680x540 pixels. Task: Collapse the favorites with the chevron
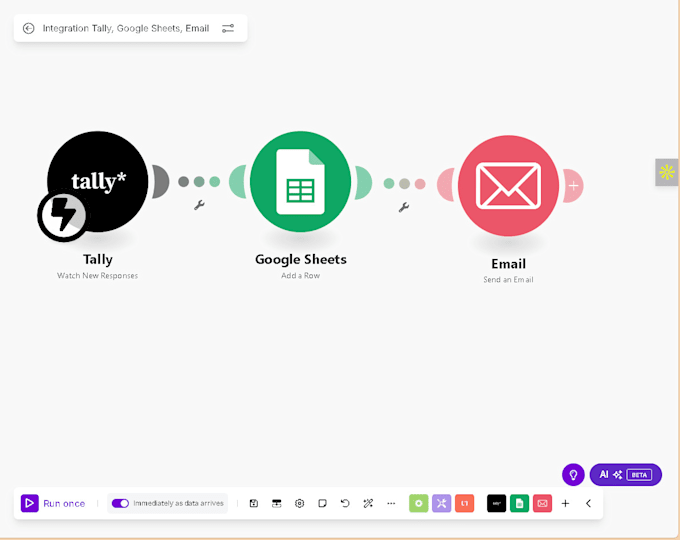point(588,503)
